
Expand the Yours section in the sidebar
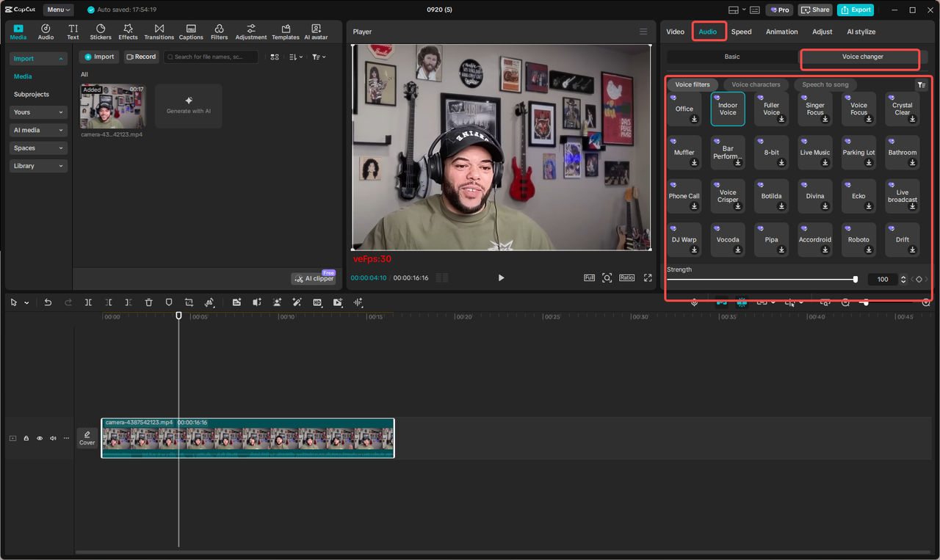click(x=38, y=112)
